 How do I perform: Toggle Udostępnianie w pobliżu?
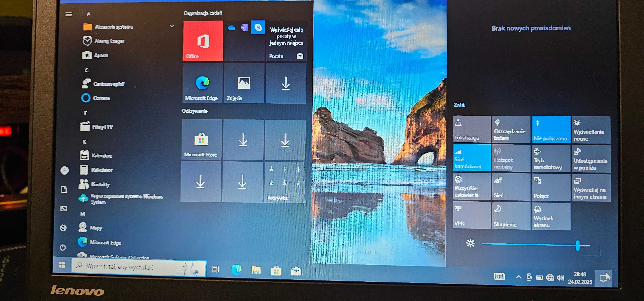tap(591, 159)
